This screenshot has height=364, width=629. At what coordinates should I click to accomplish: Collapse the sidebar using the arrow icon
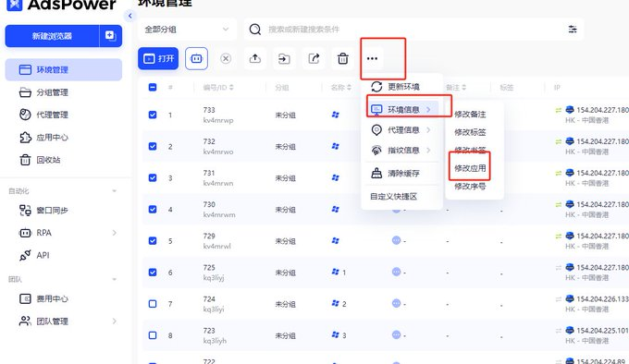pyautogui.click(x=130, y=16)
